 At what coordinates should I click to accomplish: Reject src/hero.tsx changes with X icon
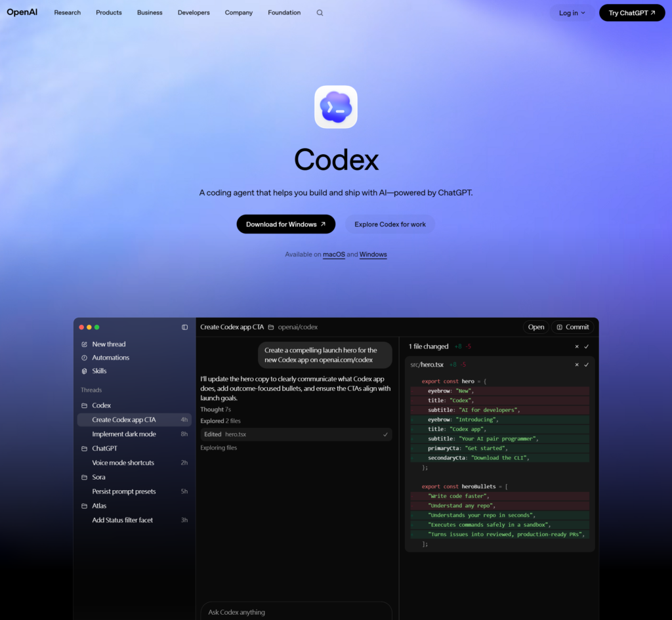click(576, 365)
